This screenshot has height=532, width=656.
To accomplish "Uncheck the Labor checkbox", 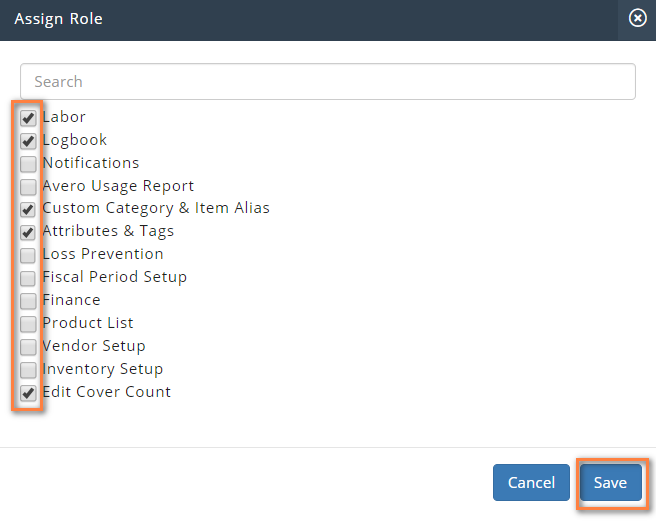I will tap(28, 118).
